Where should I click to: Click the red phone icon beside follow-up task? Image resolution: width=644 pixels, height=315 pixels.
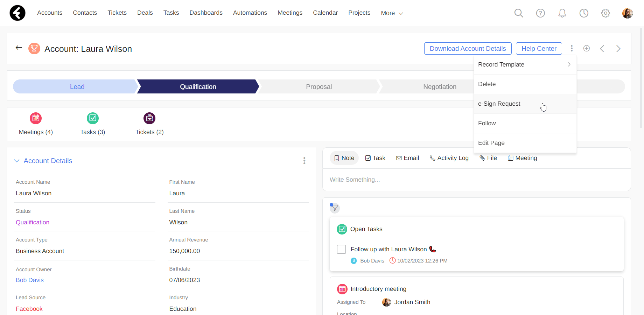click(433, 249)
